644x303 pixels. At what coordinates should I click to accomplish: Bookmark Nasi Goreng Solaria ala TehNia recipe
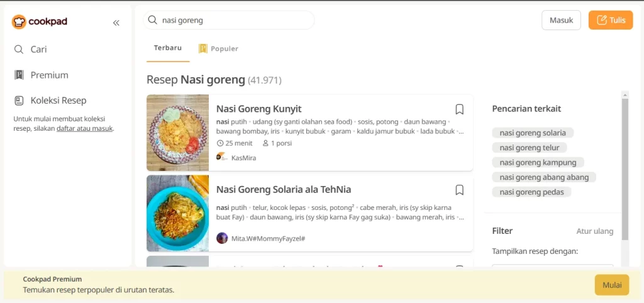pos(460,190)
